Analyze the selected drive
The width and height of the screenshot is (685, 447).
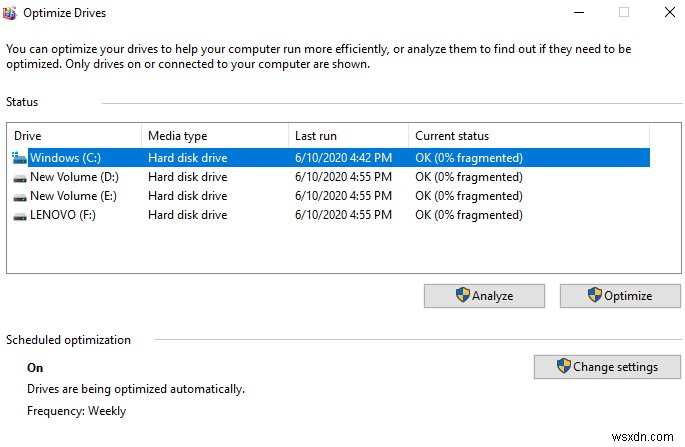tap(484, 296)
